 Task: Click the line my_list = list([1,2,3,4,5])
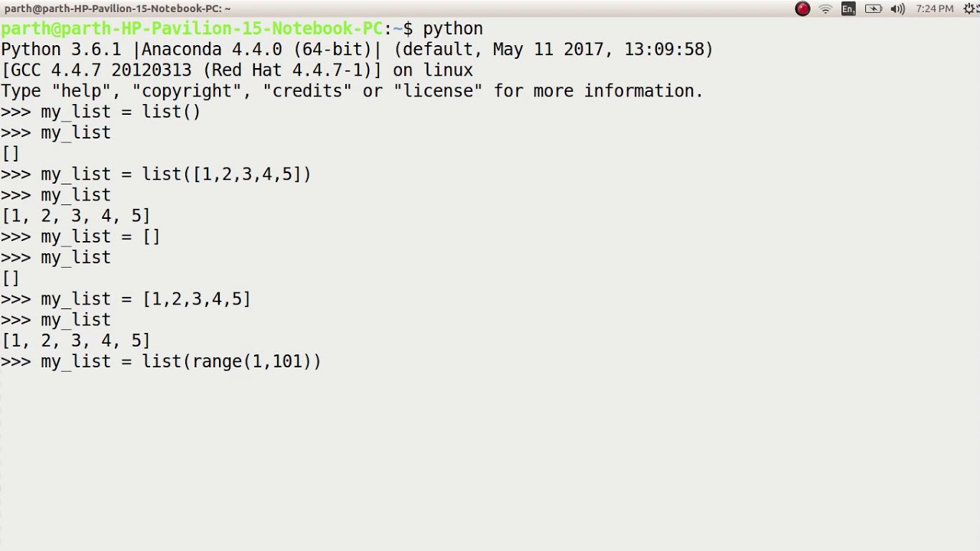175,174
